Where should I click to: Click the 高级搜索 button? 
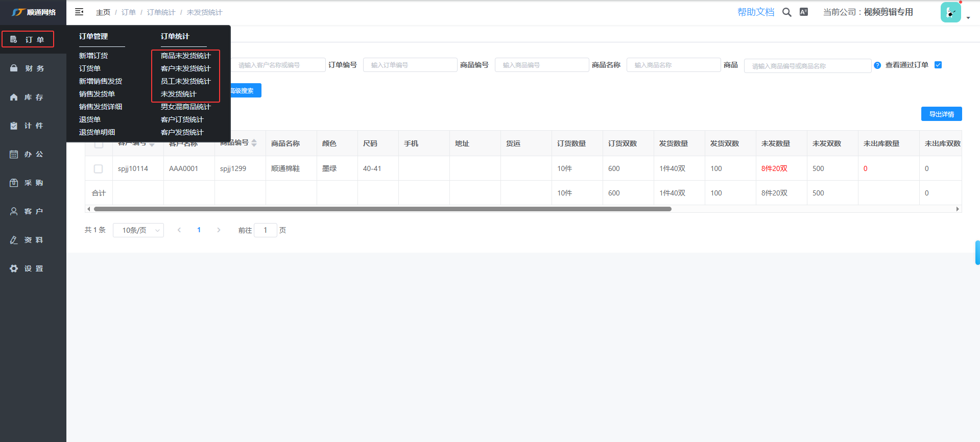pos(246,90)
